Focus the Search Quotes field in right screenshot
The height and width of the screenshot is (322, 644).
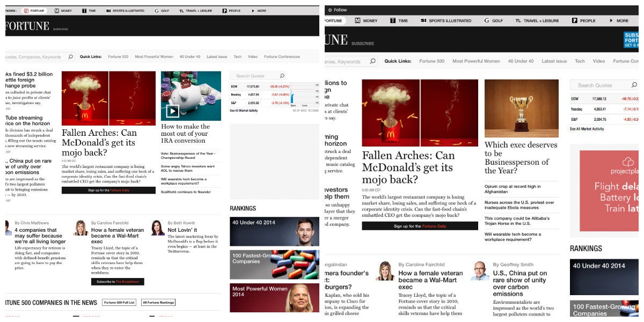604,85
